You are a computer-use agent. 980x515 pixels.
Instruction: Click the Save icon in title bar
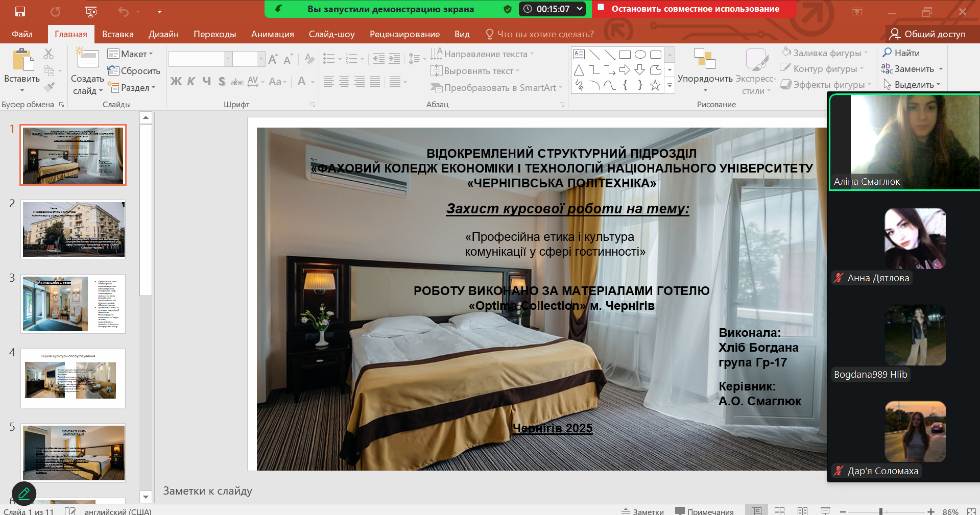[x=20, y=11]
